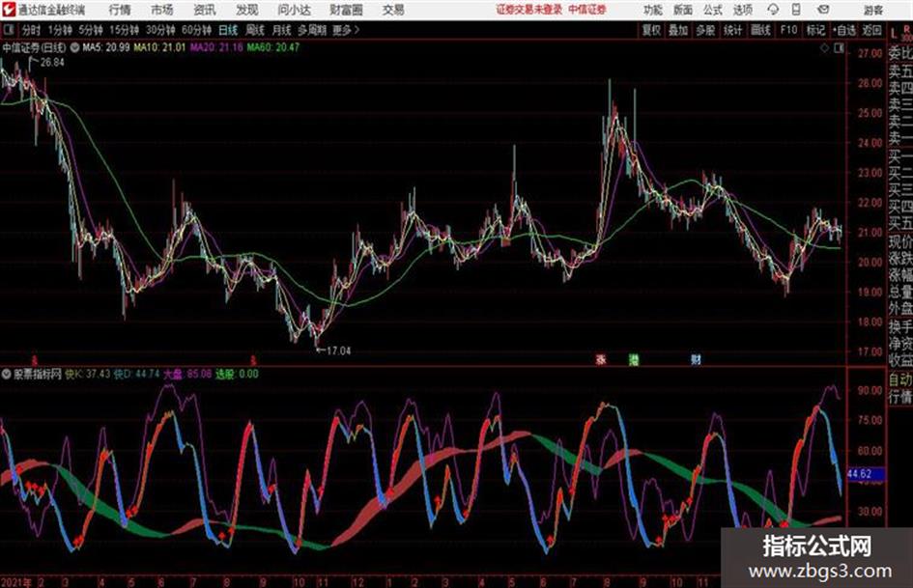Click the mobile phone icon
This screenshot has width=913, height=588.
pos(796,10)
